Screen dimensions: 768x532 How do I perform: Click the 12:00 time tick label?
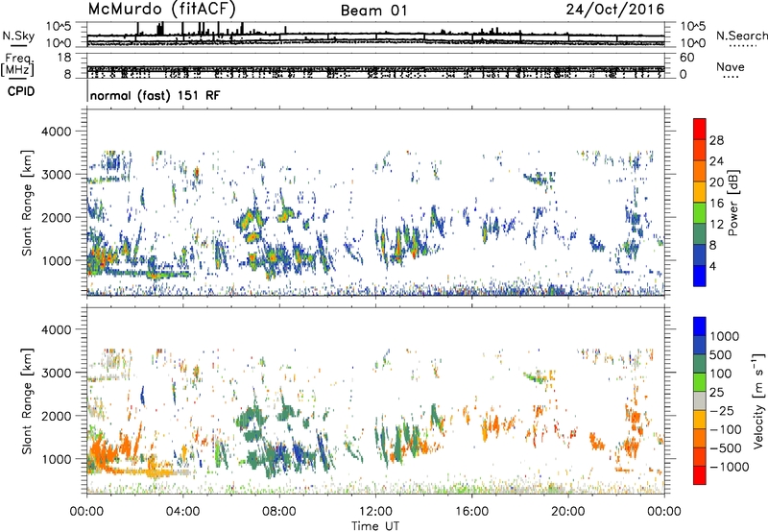tap(375, 512)
